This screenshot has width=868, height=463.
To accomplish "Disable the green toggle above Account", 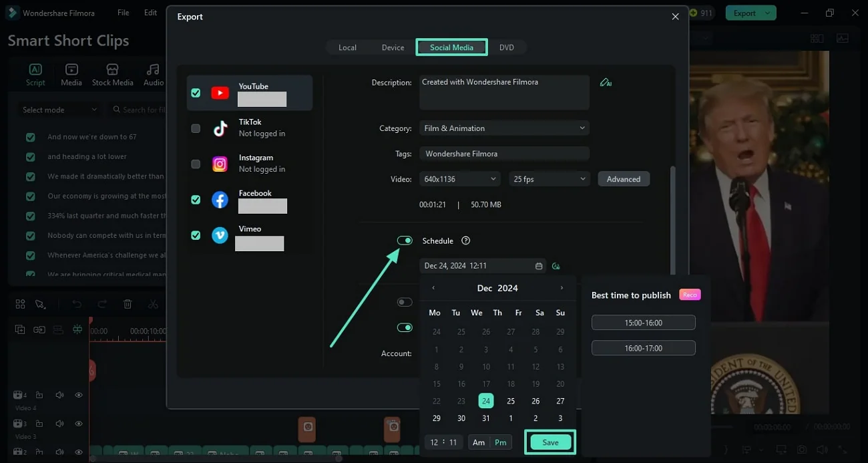I will pyautogui.click(x=405, y=327).
